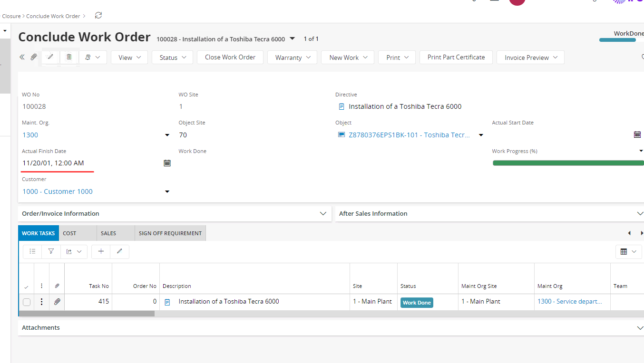Expand the After Sales Information section
644x363 pixels.
pos(489,213)
